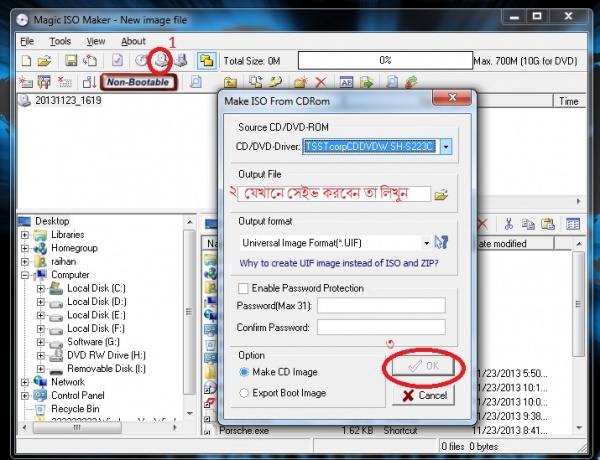Click the New image file icon
This screenshot has width=600, height=460.
(26, 60)
